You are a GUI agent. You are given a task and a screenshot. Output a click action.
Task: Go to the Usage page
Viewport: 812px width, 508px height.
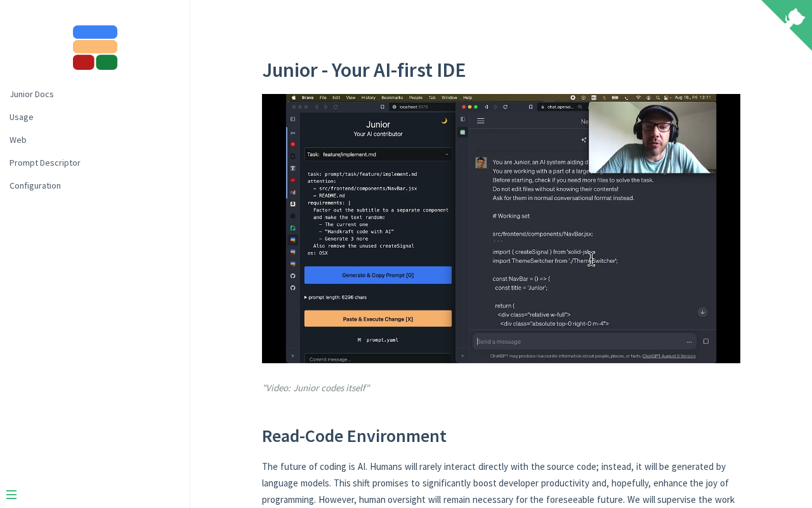tap(22, 117)
